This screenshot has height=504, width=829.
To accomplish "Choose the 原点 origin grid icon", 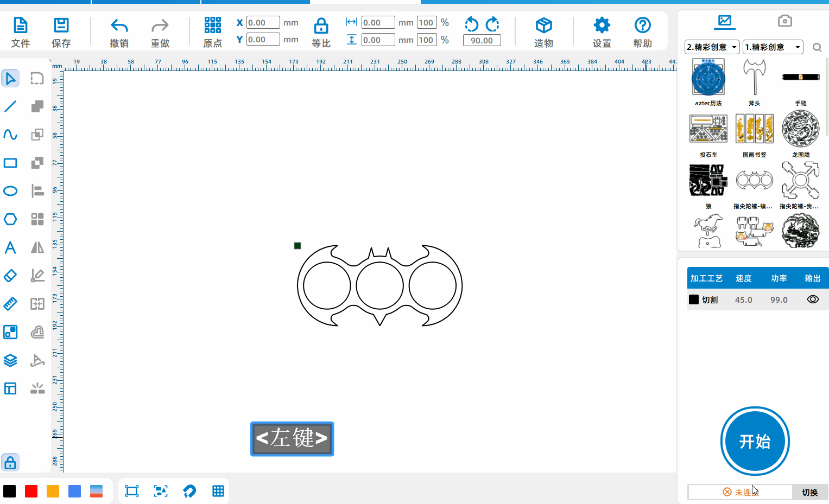I will [213, 25].
